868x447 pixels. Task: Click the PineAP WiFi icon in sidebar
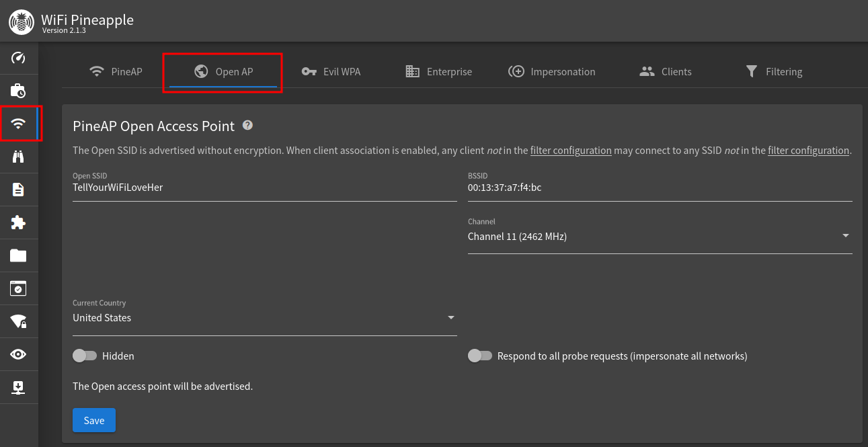pyautogui.click(x=19, y=124)
